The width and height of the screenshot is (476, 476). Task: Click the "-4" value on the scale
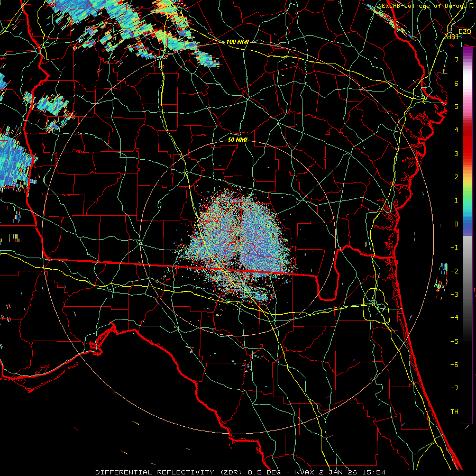point(454,318)
